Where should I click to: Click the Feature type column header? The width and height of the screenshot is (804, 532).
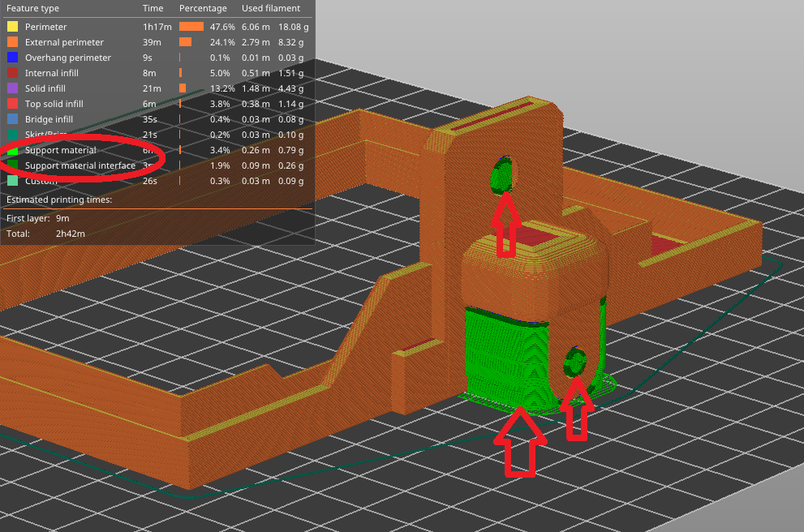pos(32,8)
